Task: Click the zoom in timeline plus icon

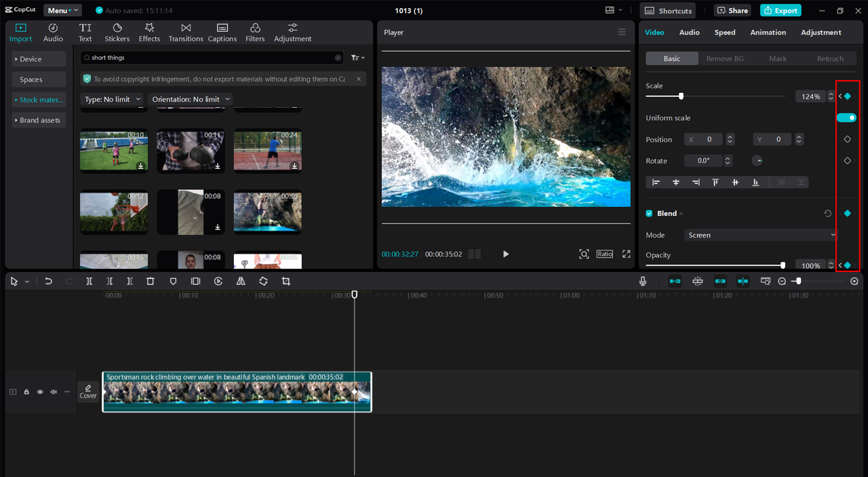Action: pos(854,281)
